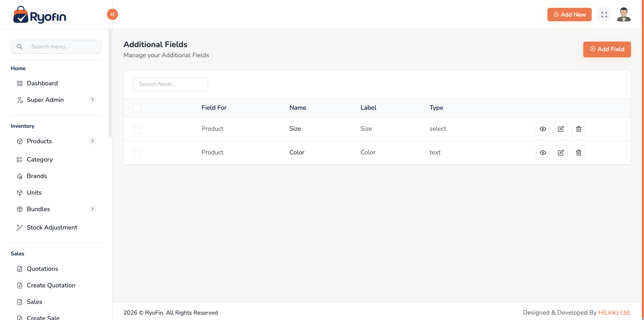The width and height of the screenshot is (644, 320).
Task: Delete the Size field row
Action: click(x=578, y=129)
